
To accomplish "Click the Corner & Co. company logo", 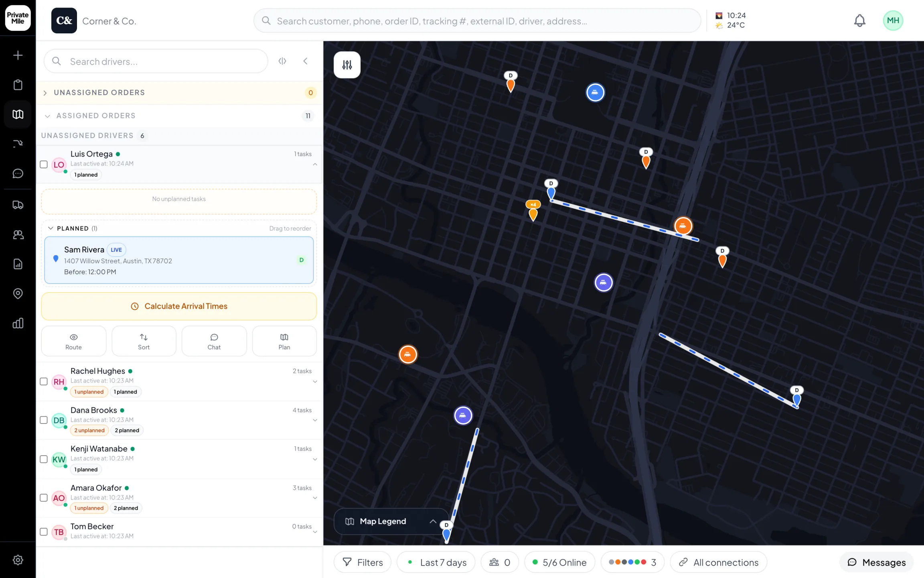I will coord(64,20).
